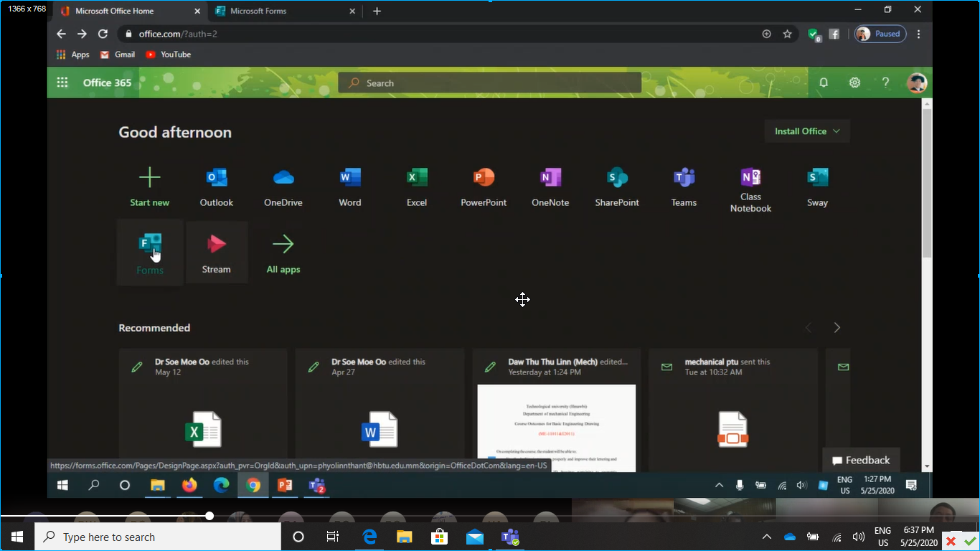Viewport: 980px width, 551px height.
Task: Open Apps bookmark shortcut
Action: 73,55
